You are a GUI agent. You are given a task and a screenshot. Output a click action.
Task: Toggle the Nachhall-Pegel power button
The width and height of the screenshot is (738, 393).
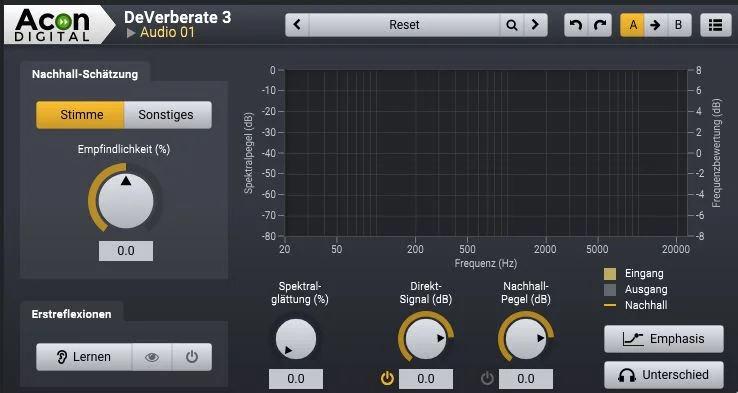pyautogui.click(x=487, y=378)
